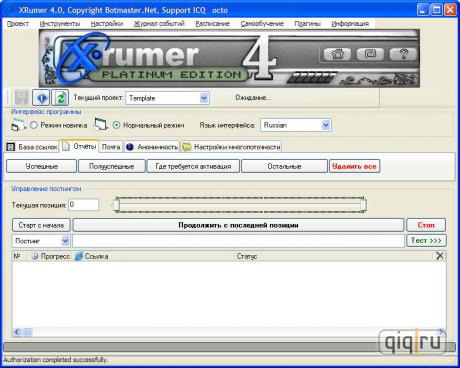The image size is (460, 368).
Task: Click Продолжить с последней позиции button
Action: coord(238,225)
